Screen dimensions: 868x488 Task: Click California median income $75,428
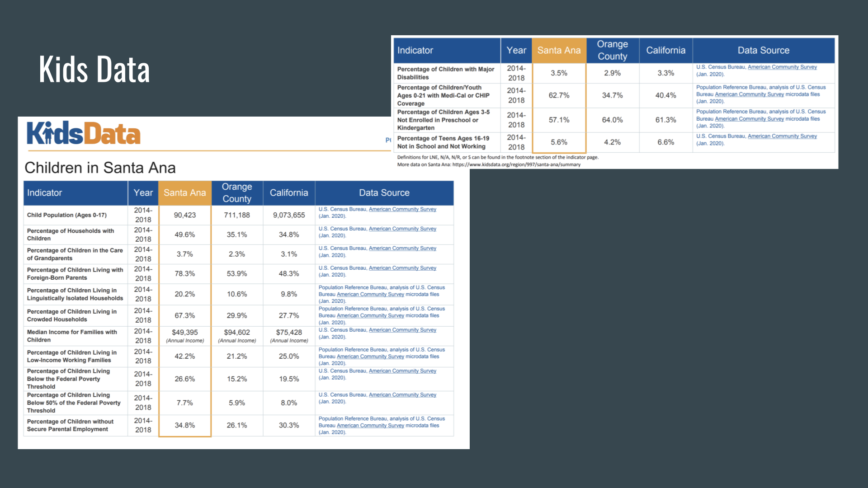289,332
